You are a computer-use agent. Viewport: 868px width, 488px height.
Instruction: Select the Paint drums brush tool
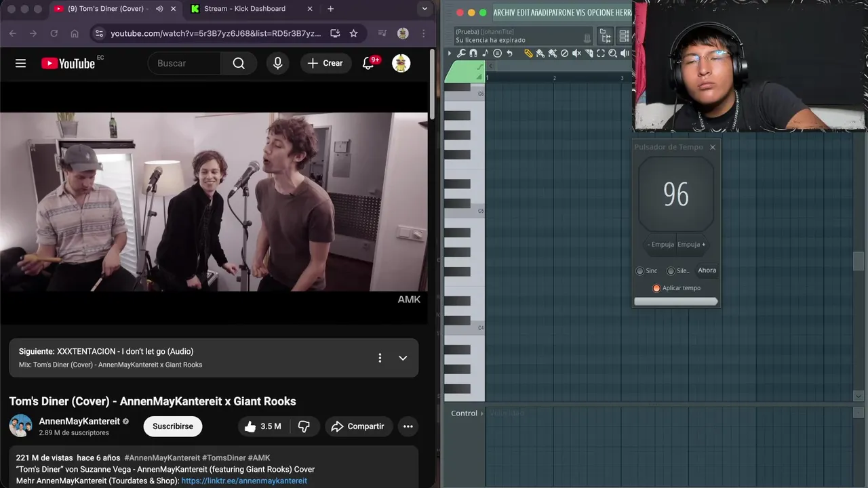pyautogui.click(x=553, y=53)
